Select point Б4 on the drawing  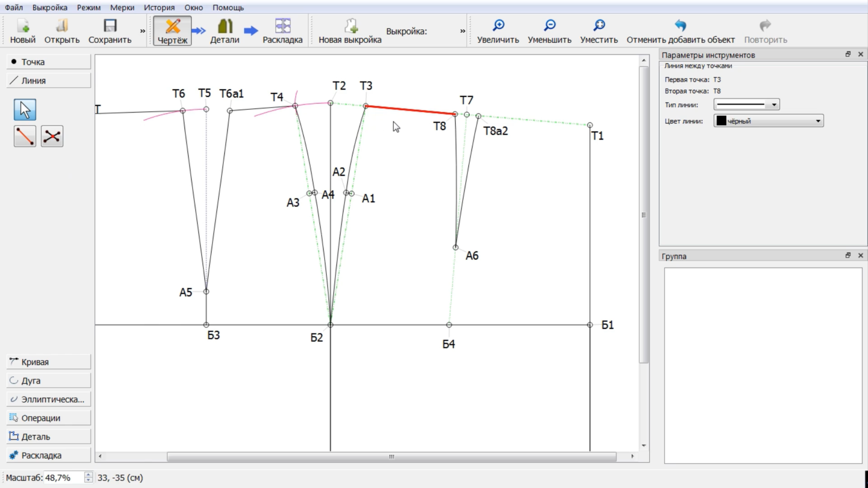coord(449,325)
